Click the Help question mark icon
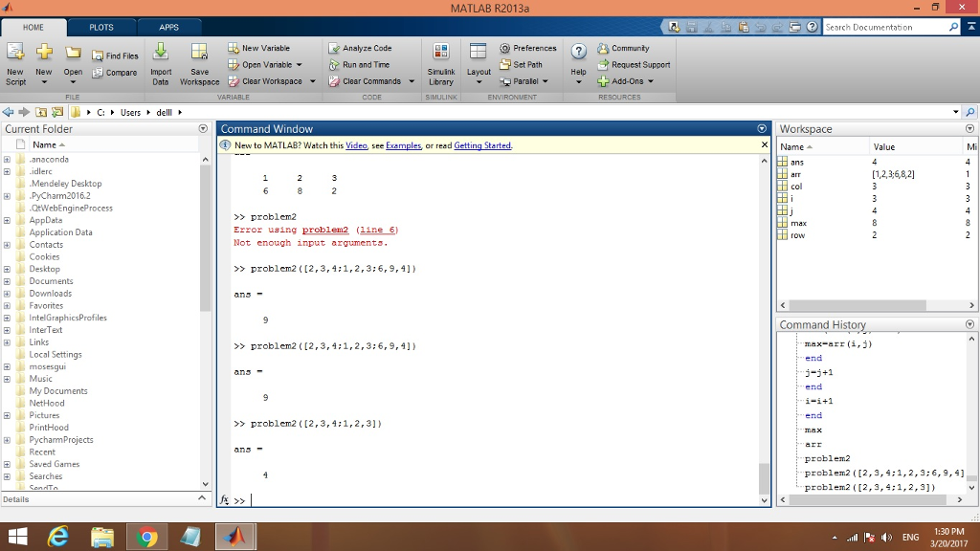The height and width of the screenshot is (551, 980). pyautogui.click(x=578, y=53)
